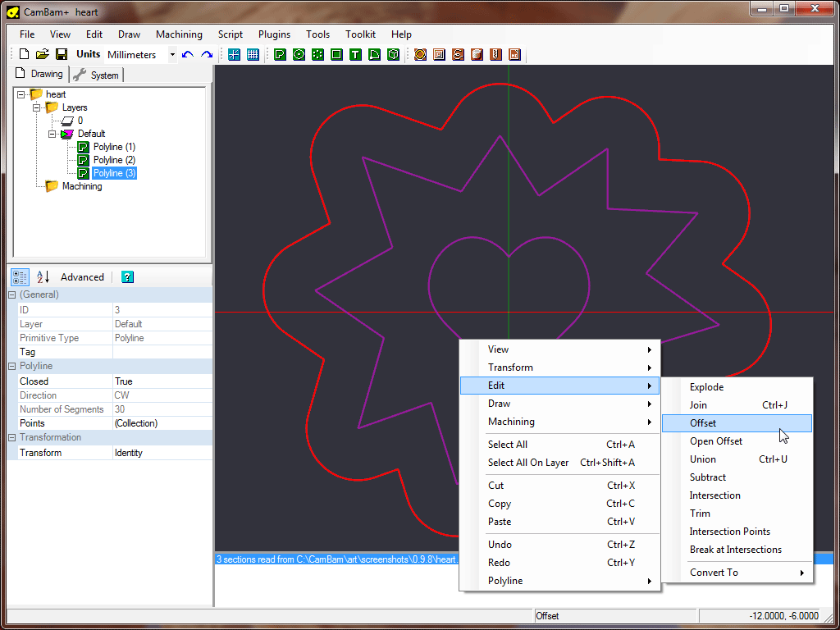Select the Circle draw tool icon
Screen dimensions: 840x630
click(x=299, y=55)
